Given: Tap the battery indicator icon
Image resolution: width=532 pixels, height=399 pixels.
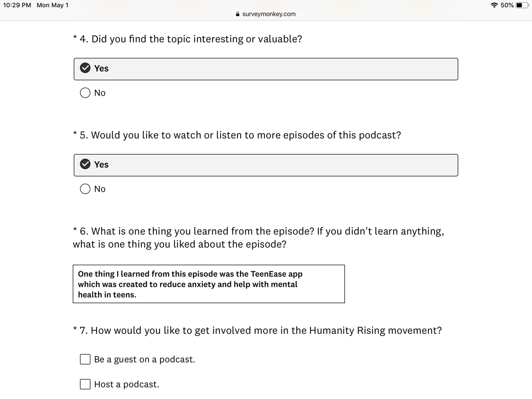Looking at the screenshot, I should (x=522, y=5).
